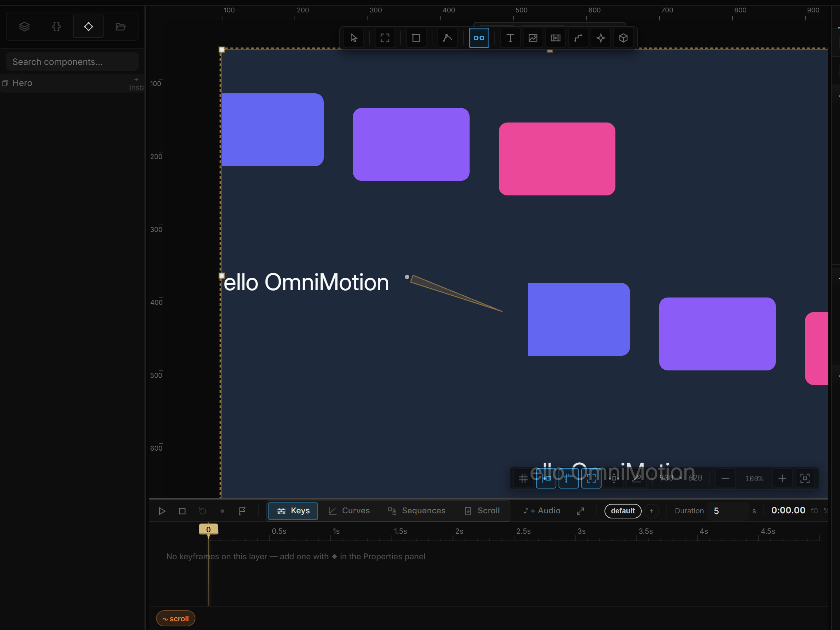Select the lower blue rectangle
This screenshot has width=840, height=630.
point(579,319)
